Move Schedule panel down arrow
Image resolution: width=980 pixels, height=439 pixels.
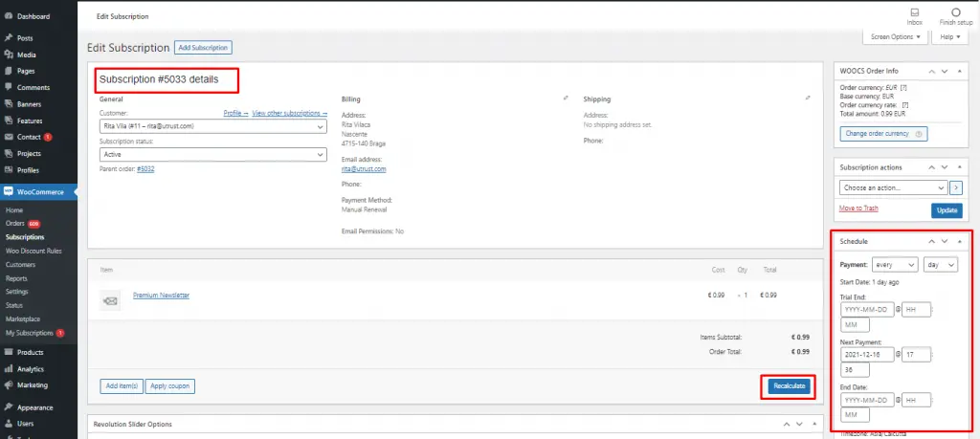coord(945,241)
